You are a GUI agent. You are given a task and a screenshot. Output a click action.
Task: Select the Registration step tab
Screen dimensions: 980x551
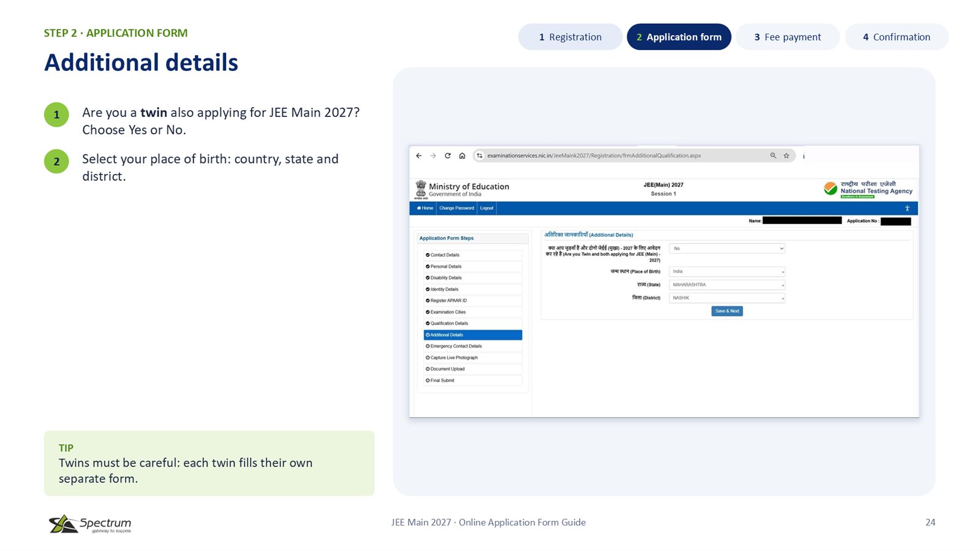click(570, 37)
